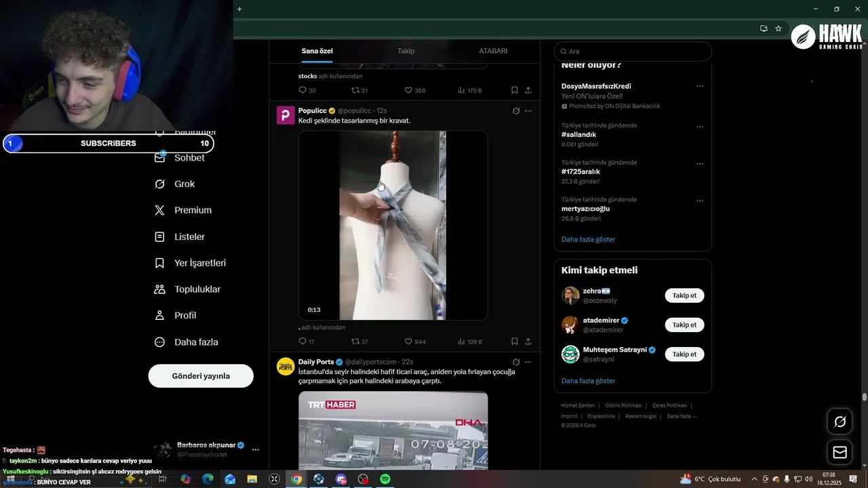Open Hizmet Şartları footer link

click(578, 405)
